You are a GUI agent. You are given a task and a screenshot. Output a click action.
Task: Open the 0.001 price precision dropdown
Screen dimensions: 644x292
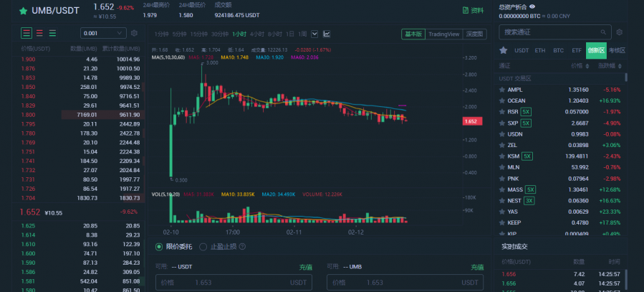tap(103, 33)
